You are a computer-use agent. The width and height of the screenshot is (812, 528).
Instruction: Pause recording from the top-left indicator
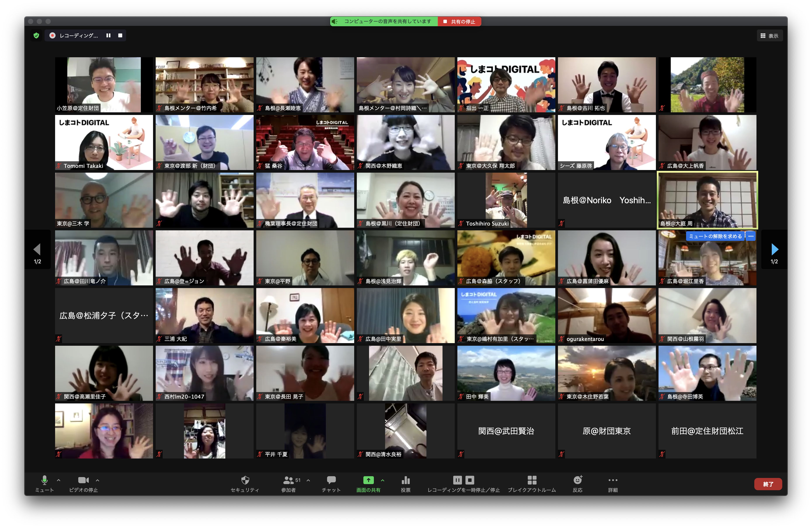[x=108, y=35]
